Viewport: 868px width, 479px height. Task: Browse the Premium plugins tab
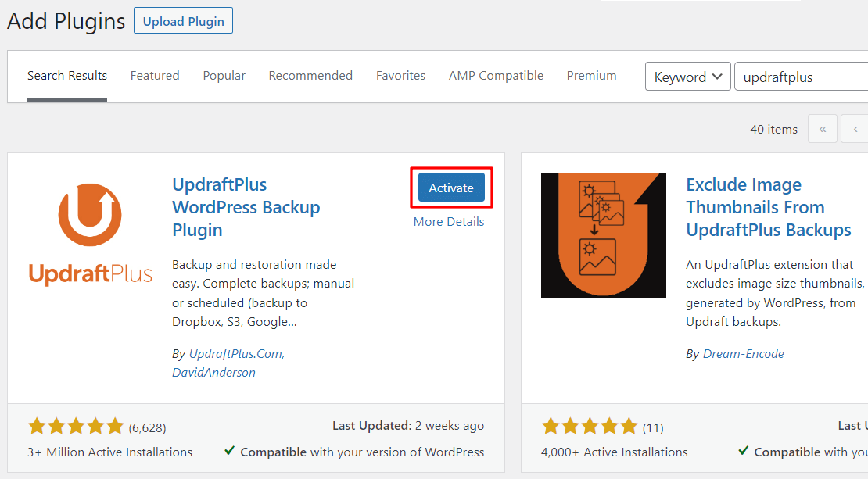coord(591,75)
